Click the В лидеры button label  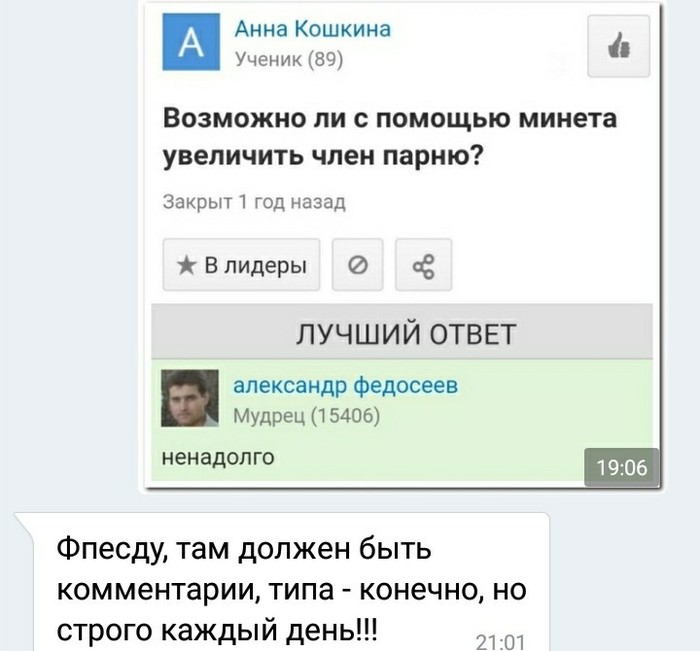click(255, 266)
